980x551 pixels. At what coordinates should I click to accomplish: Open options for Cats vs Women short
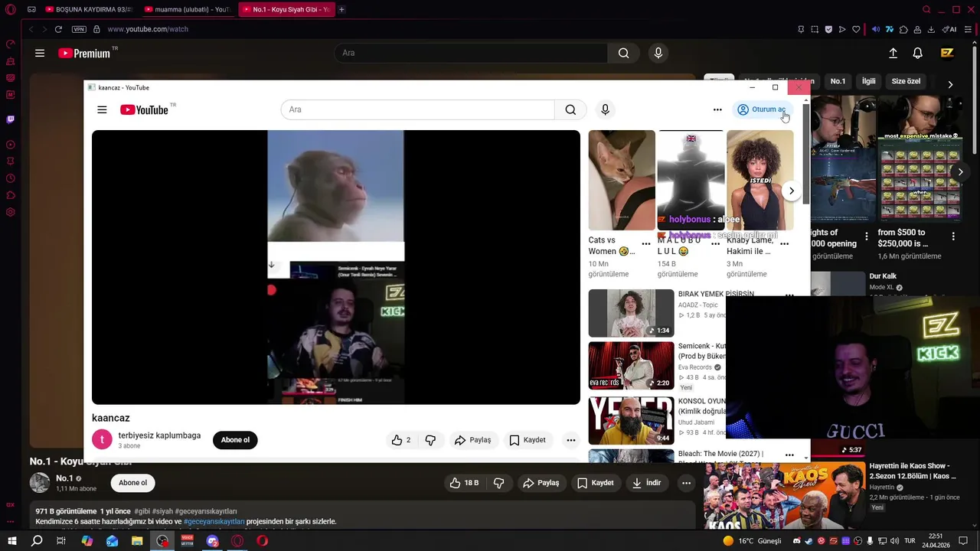[x=646, y=244]
